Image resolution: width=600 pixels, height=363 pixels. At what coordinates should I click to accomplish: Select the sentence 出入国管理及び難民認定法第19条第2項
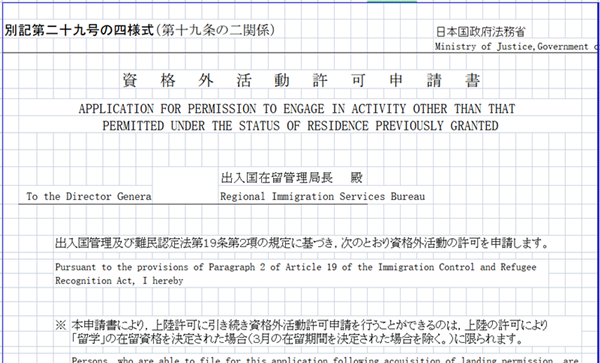click(302, 243)
